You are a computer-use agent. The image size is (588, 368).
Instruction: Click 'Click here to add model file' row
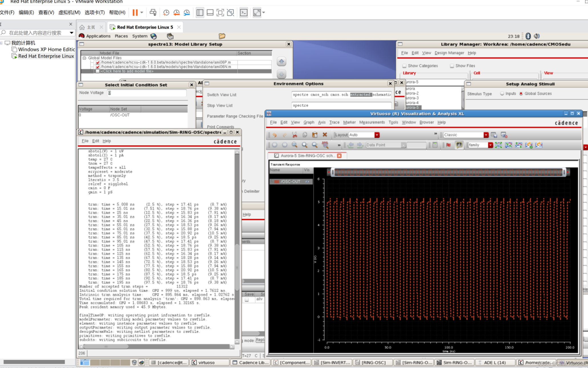tap(176, 71)
